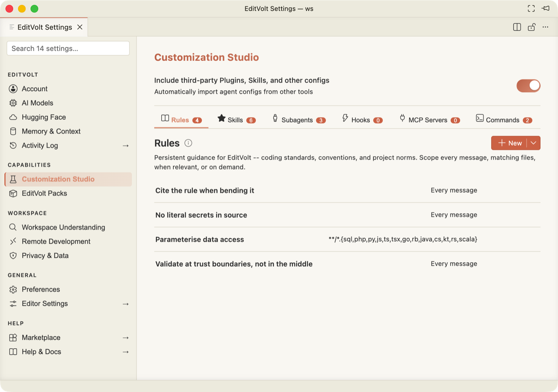This screenshot has width=558, height=392.
Task: Close the EditVolt Settings tab
Action: tap(80, 27)
